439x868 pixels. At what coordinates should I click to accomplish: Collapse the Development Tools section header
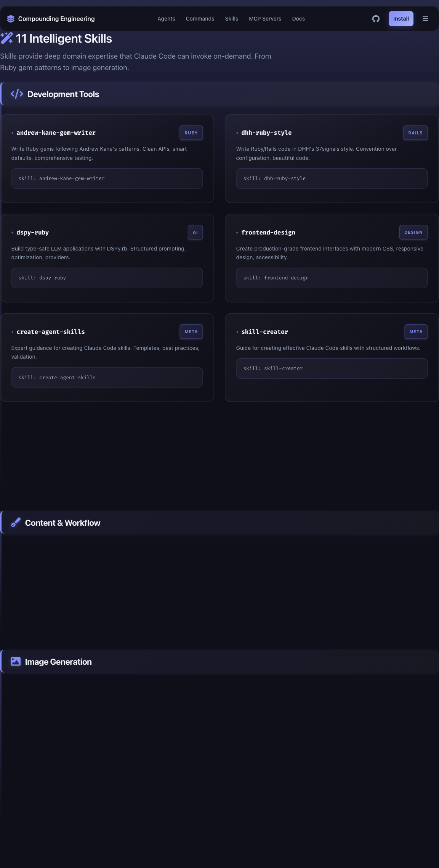point(219,94)
